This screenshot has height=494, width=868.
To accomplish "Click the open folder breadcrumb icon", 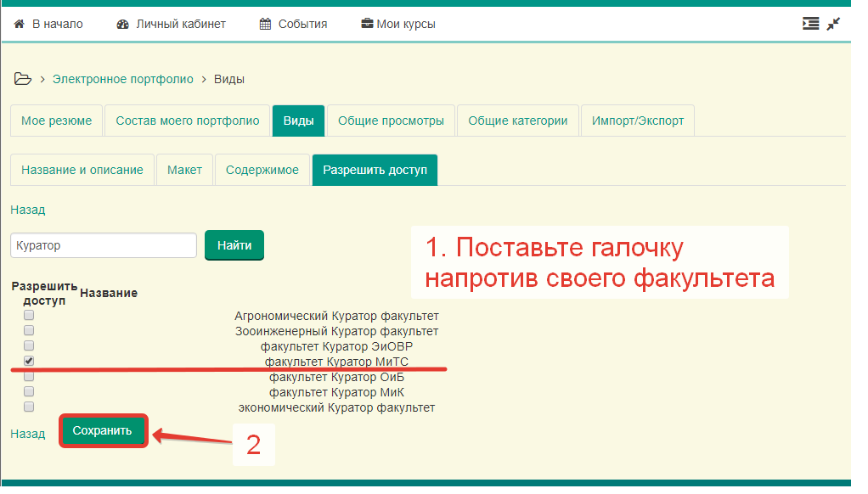I will (23, 79).
